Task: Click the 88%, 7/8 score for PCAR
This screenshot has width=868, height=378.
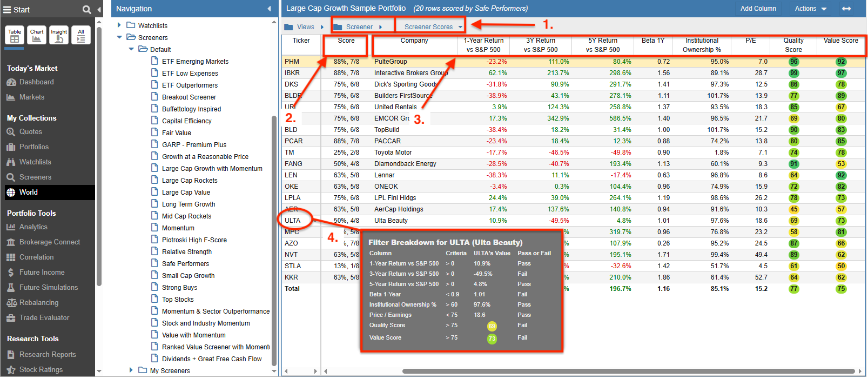Action: click(346, 141)
